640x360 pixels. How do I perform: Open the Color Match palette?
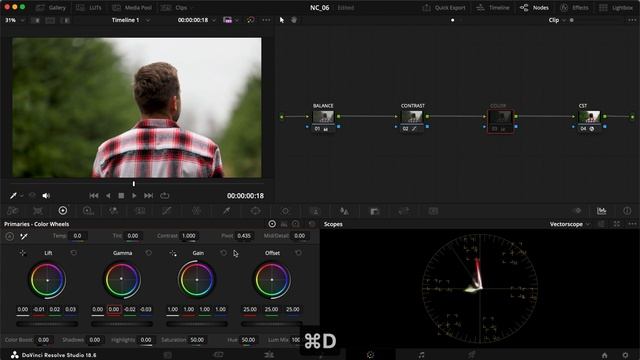(38, 211)
